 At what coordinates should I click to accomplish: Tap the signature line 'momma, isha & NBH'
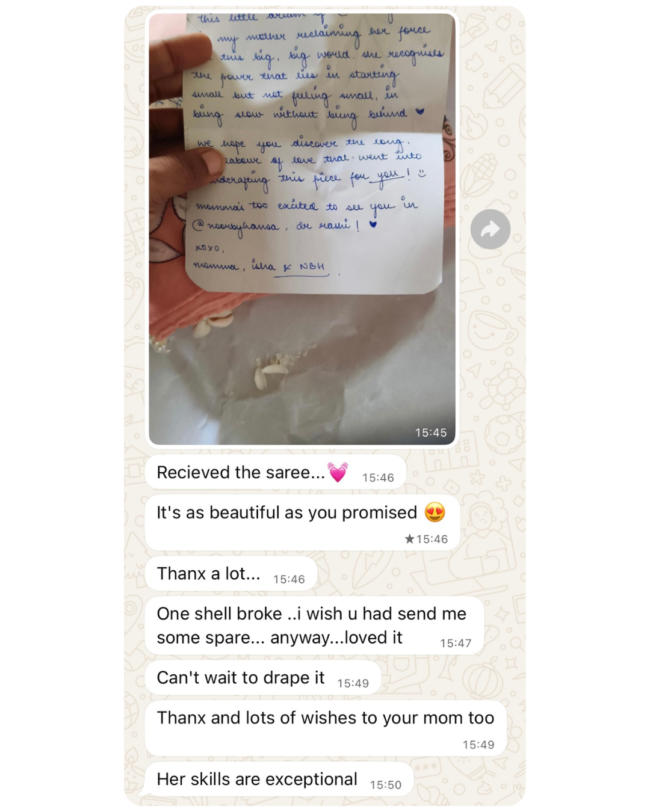point(260,266)
